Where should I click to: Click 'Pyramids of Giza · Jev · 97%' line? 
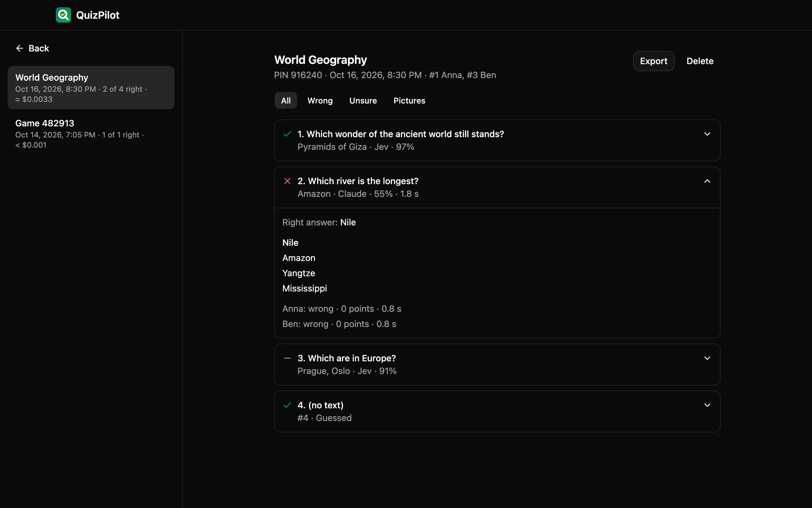(x=356, y=147)
